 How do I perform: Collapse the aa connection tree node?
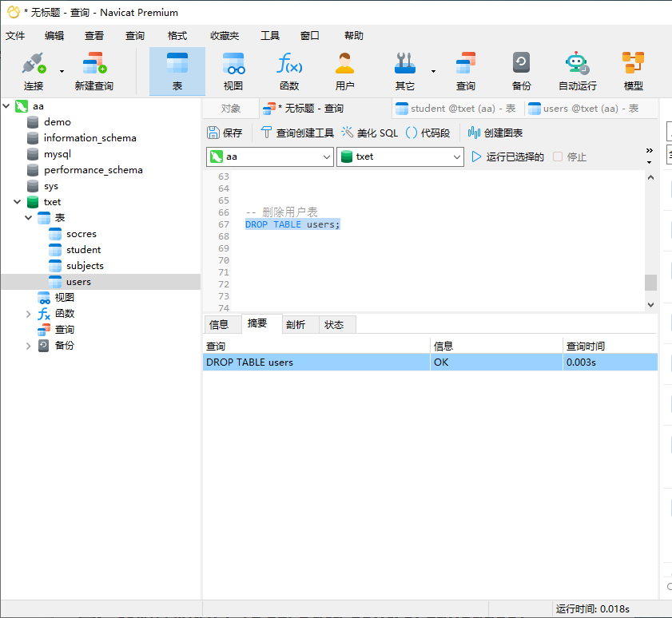click(x=6, y=105)
